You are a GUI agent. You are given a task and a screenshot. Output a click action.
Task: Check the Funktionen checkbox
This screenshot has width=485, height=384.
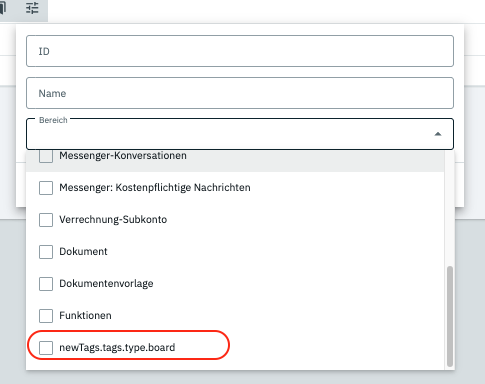(x=46, y=316)
